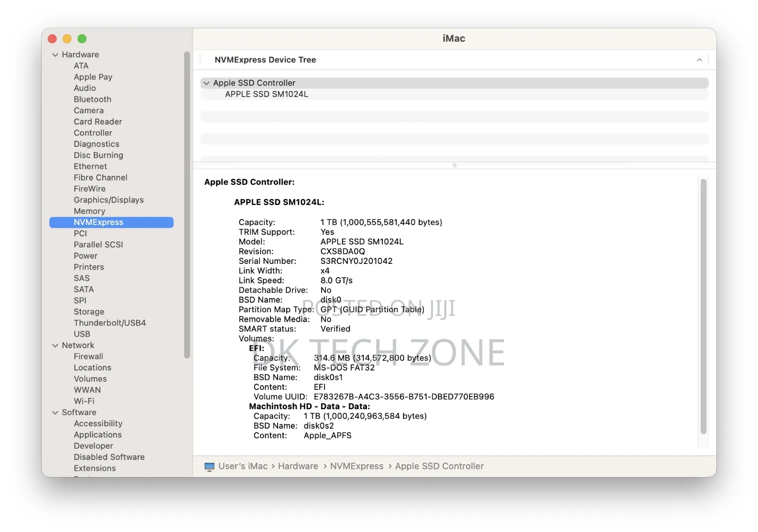The height and width of the screenshot is (532, 758).
Task: Select Camera in the sidebar
Action: (x=89, y=110)
